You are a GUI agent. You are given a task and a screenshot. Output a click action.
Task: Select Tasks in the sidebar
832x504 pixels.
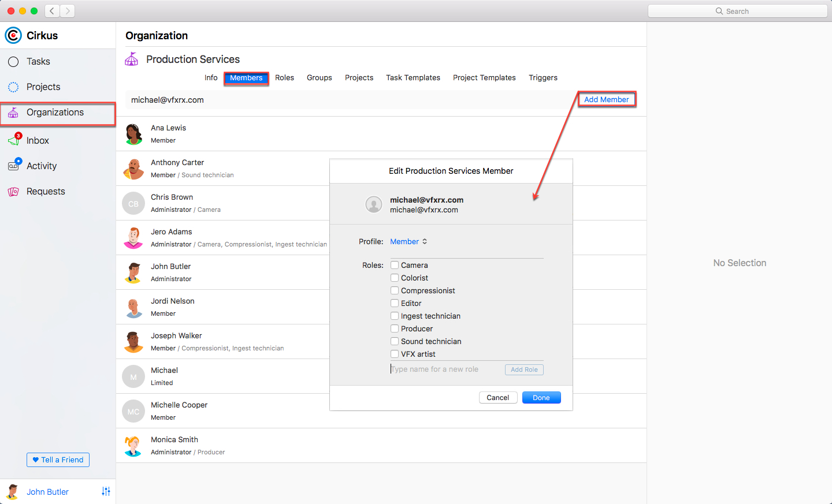(58, 62)
